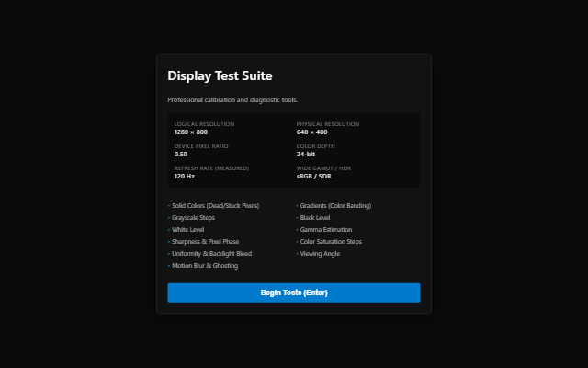Click Motion Blur & Ghosting item

tap(203, 266)
